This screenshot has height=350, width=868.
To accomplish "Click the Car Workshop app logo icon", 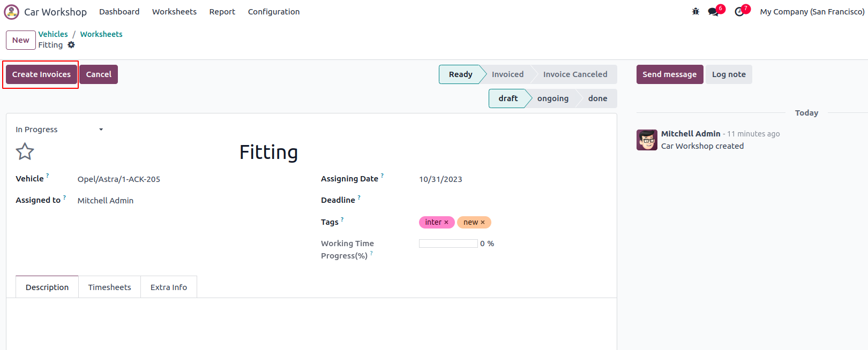I will (11, 12).
